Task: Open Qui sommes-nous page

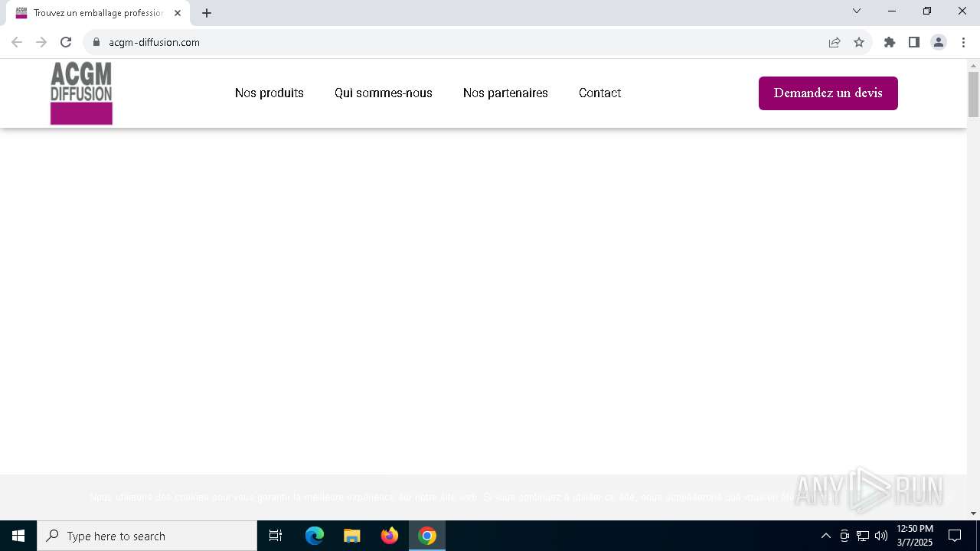Action: [384, 93]
